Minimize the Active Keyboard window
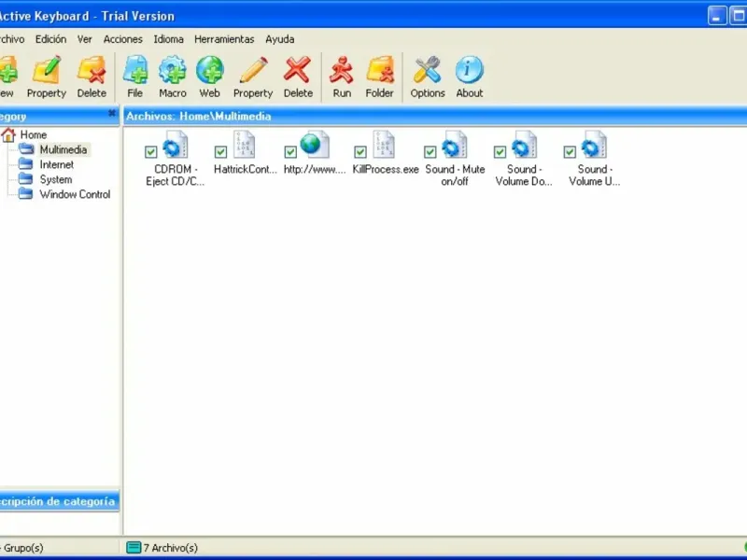This screenshot has height=560, width=747. [x=717, y=15]
